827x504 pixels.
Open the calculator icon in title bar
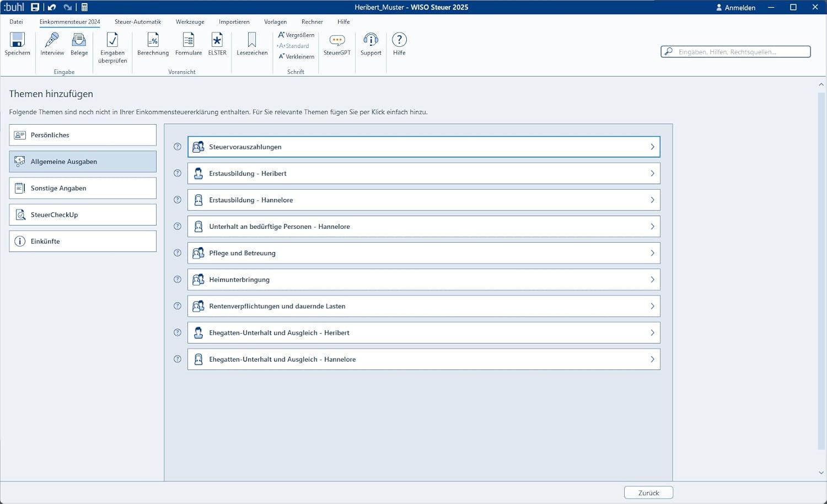[84, 7]
